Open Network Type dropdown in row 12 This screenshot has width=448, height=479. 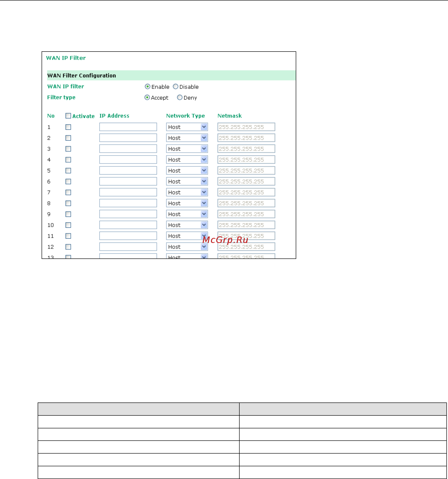click(187, 247)
